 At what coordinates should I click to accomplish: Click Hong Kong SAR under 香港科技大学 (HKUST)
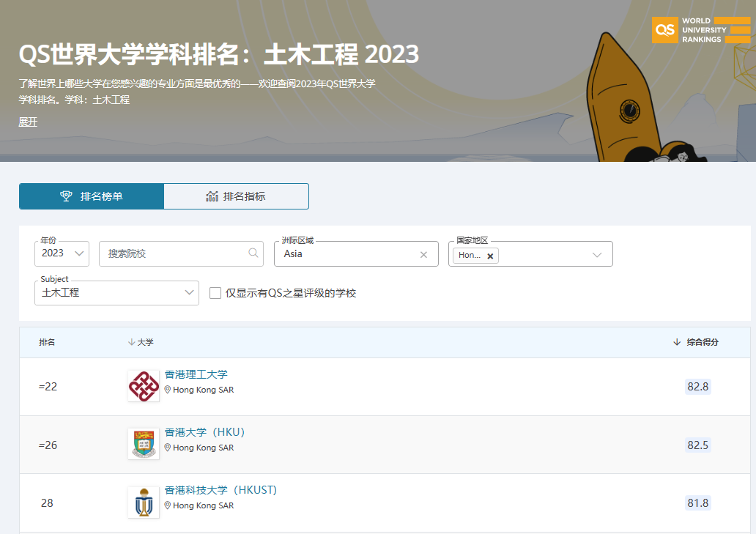[x=204, y=505]
